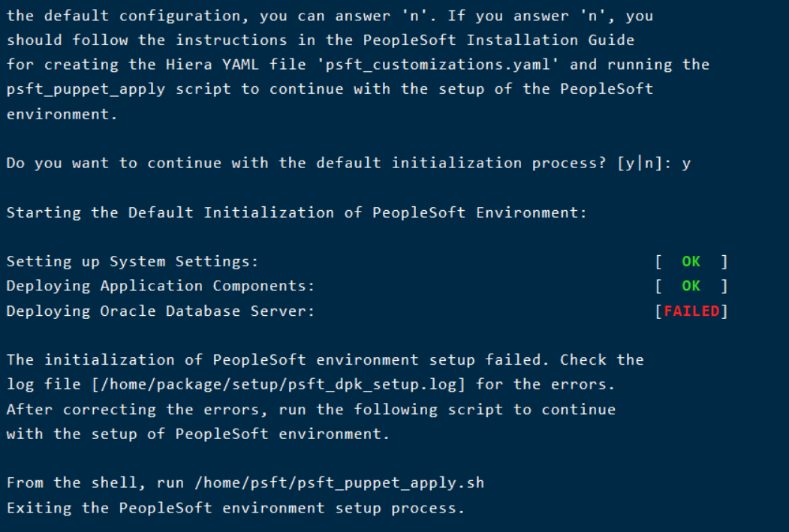This screenshot has width=789, height=532.
Task: Click the red FAILED status text
Action: [691, 311]
